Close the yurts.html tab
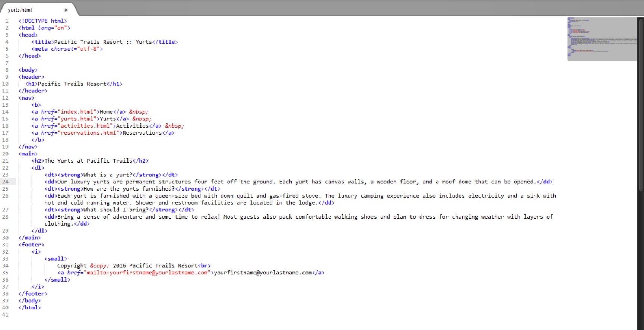Screen dimensions: 644x330 coord(66,10)
